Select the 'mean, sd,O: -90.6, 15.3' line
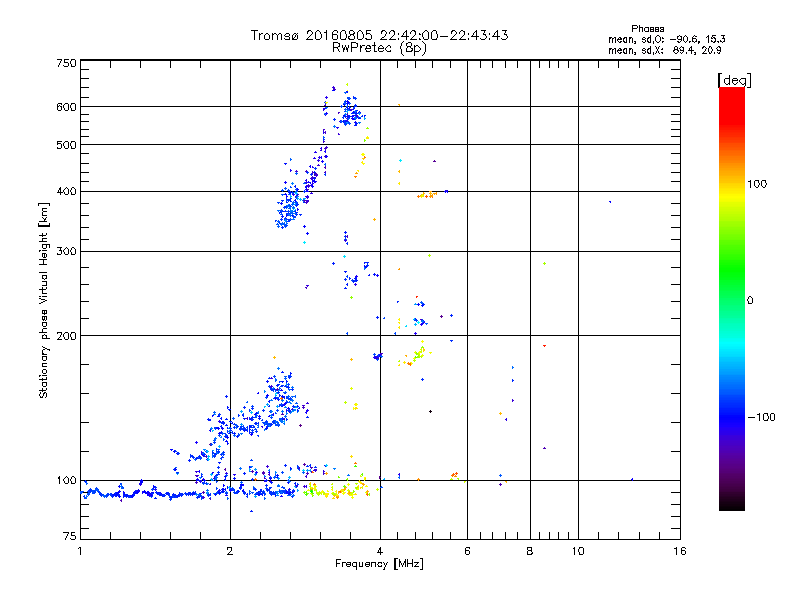 click(x=666, y=40)
